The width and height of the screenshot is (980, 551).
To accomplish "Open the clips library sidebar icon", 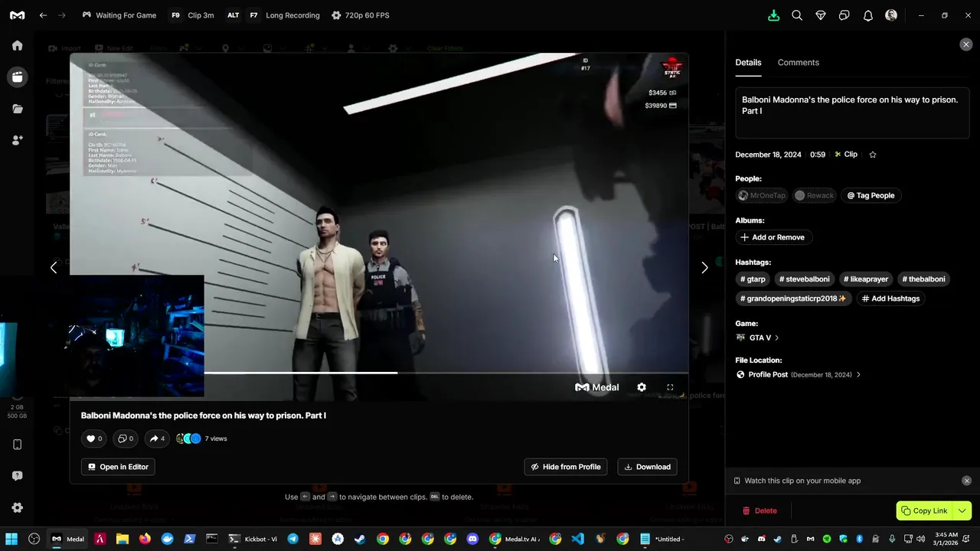I will (x=17, y=77).
